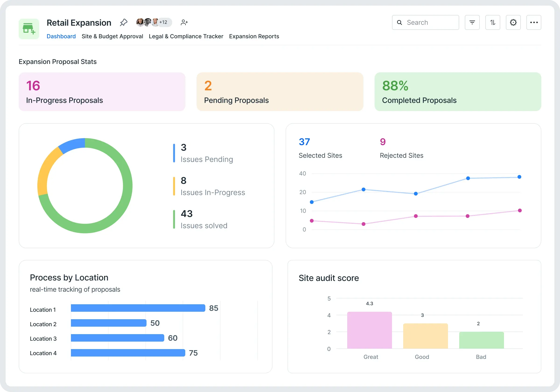The image size is (560, 392).
Task: Click the Completed Proposals 88% card
Action: [458, 92]
